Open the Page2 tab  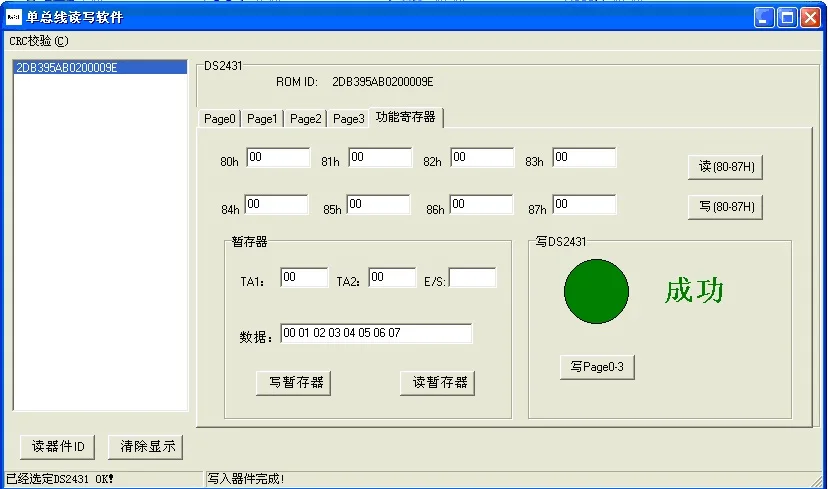(306, 119)
